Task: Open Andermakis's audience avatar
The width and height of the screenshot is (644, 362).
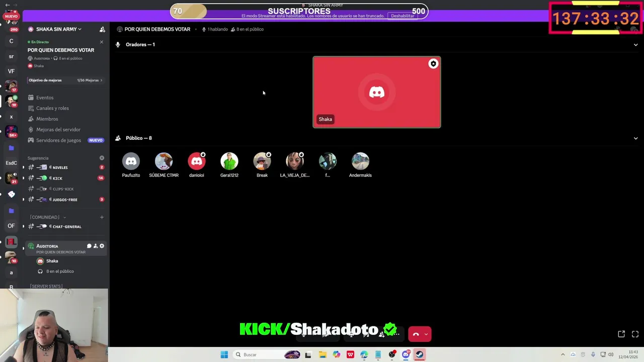Action: pos(360,161)
